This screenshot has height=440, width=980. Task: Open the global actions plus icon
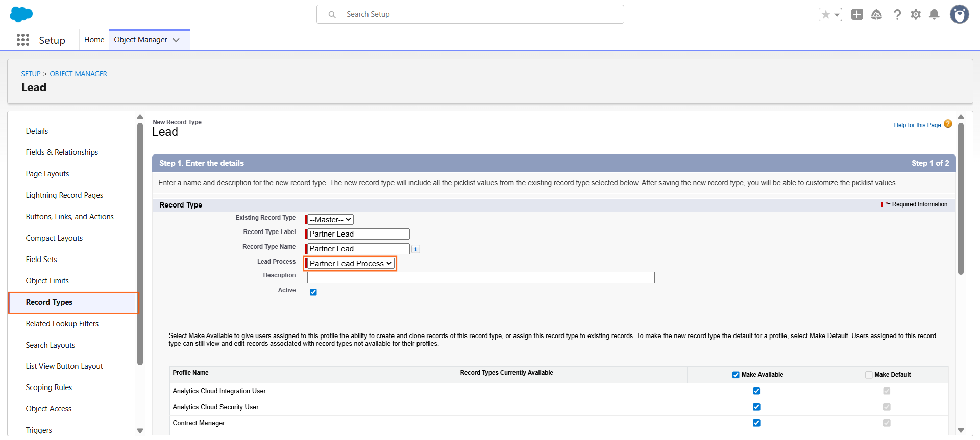pos(857,14)
